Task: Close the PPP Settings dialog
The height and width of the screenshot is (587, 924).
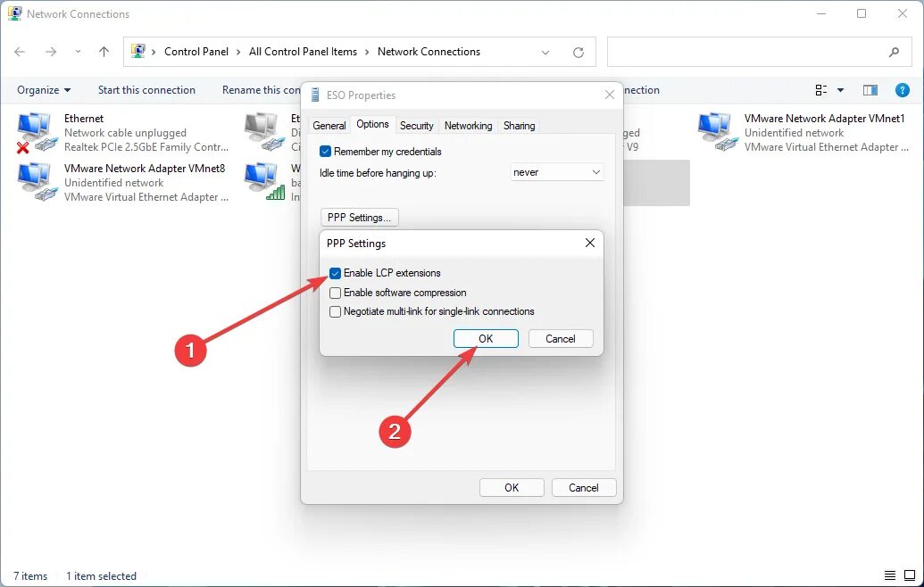Action: pyautogui.click(x=590, y=243)
